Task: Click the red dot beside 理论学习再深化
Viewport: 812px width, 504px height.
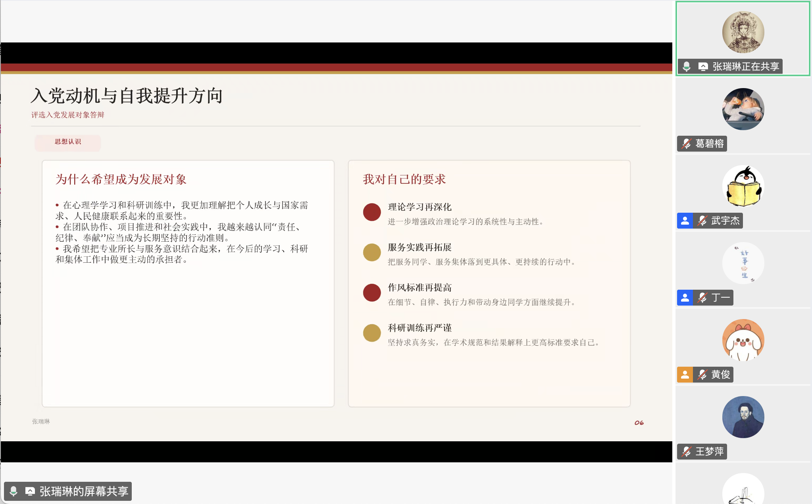Action: pyautogui.click(x=372, y=212)
